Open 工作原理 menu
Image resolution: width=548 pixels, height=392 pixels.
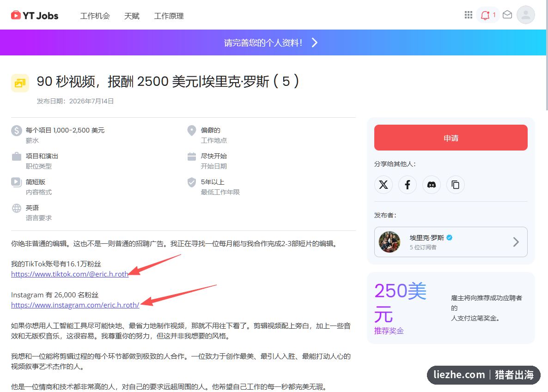169,16
